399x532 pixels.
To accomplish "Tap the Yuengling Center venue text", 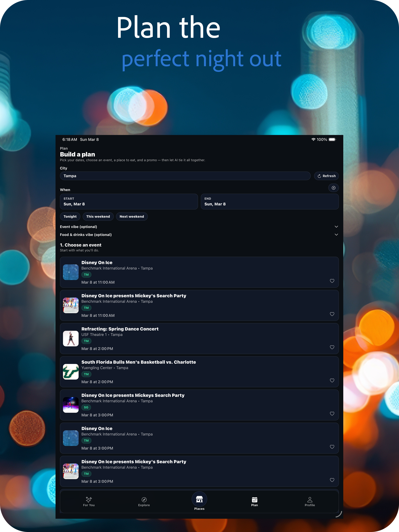I will point(97,368).
